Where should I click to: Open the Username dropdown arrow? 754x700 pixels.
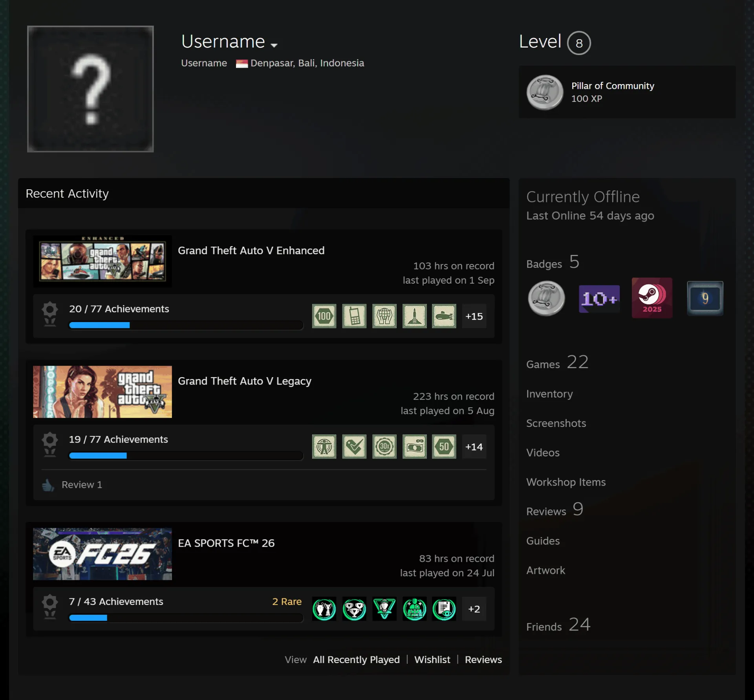pos(274,45)
